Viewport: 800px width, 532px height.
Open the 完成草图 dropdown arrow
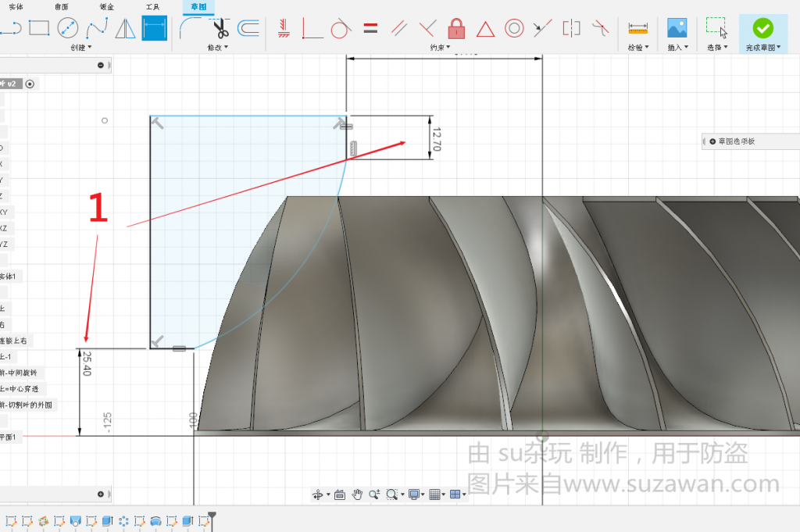tap(779, 48)
